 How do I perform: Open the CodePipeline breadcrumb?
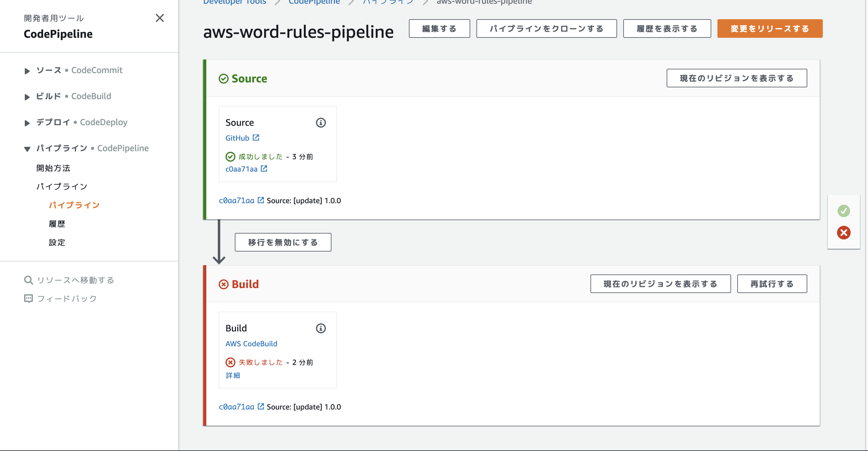[x=314, y=2]
